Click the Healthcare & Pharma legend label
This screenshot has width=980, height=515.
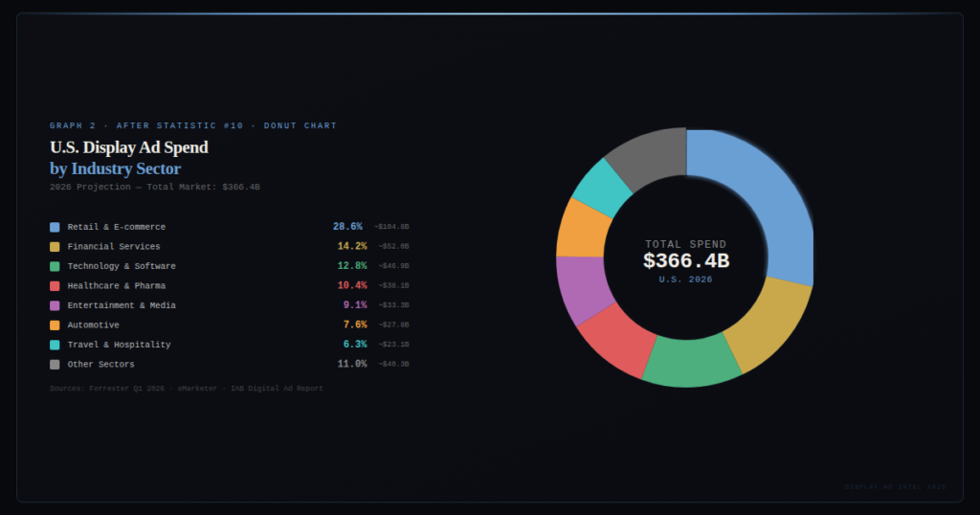tap(116, 285)
